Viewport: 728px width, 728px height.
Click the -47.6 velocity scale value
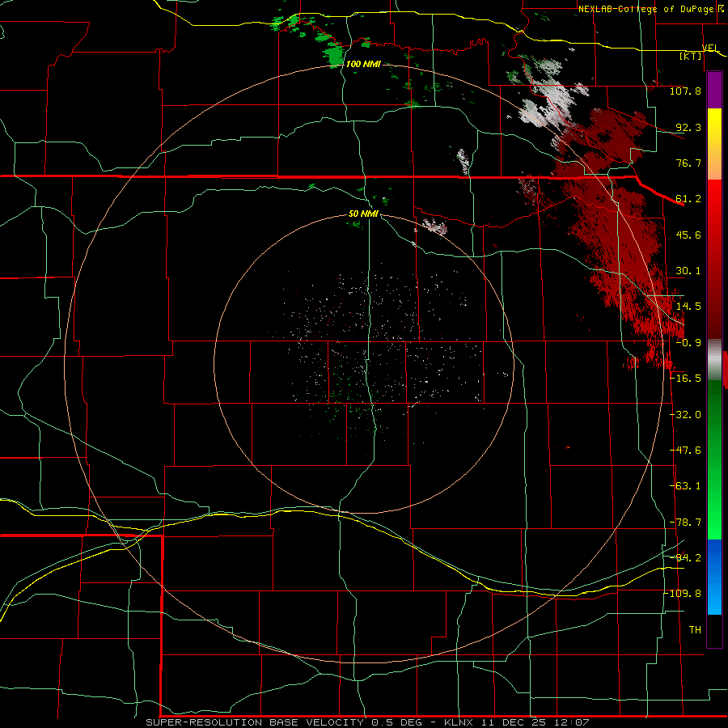click(x=685, y=451)
